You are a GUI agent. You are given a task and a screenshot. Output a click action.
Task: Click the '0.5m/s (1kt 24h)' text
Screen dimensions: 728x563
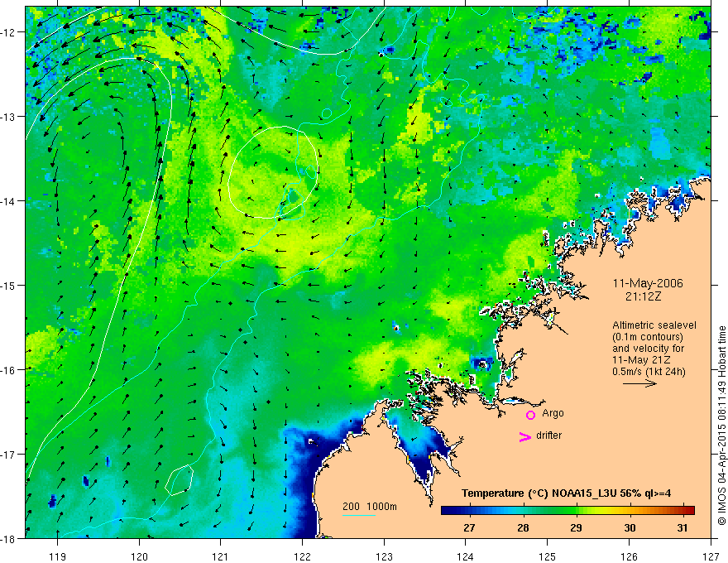click(649, 372)
